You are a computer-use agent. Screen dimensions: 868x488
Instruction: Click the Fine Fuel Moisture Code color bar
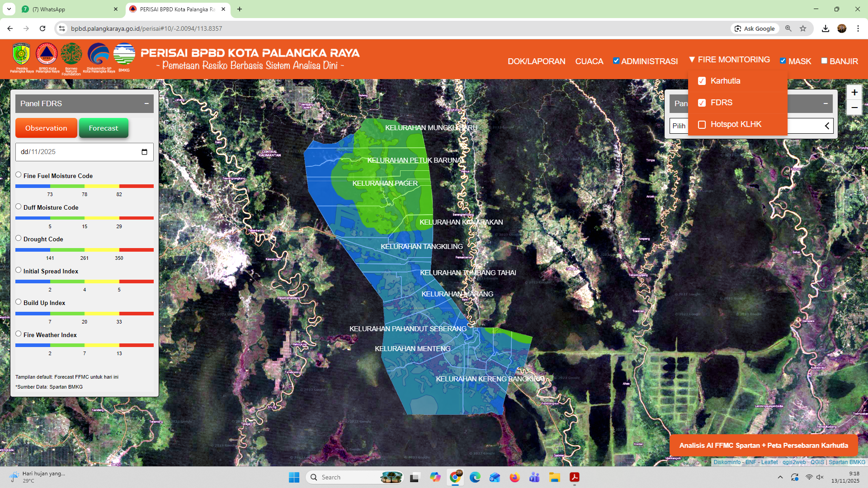(x=85, y=186)
